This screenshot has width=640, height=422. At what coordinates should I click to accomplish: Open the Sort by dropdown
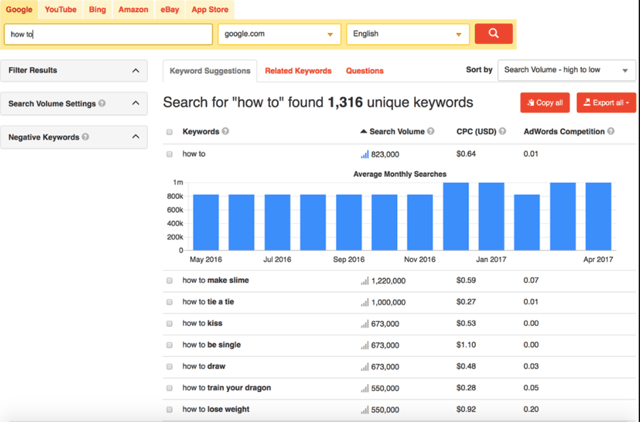pos(566,70)
